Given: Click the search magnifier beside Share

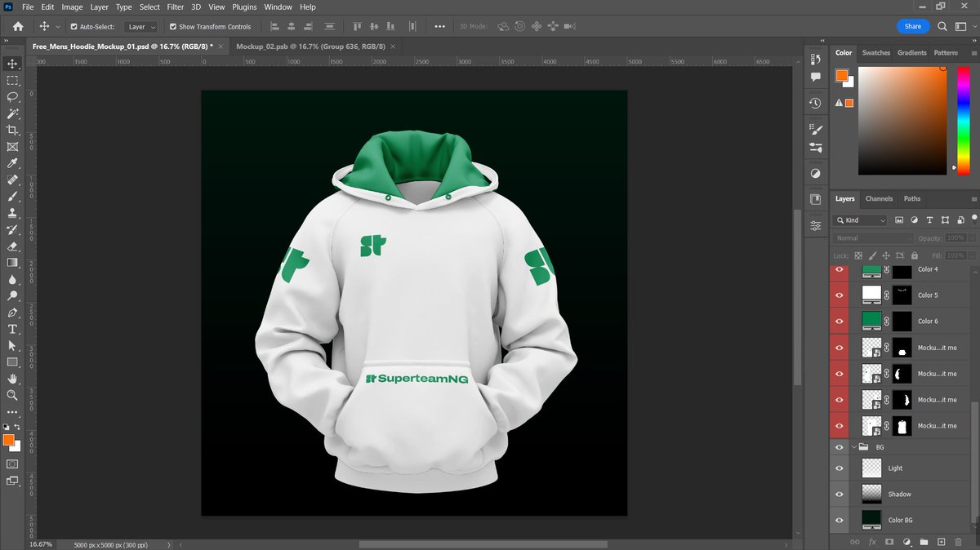Looking at the screenshot, I should coord(942,26).
